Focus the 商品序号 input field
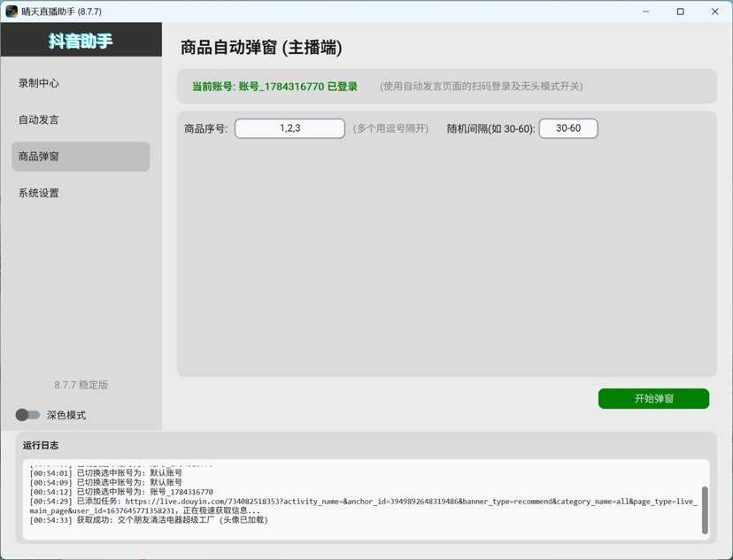The image size is (733, 560). 289,128
